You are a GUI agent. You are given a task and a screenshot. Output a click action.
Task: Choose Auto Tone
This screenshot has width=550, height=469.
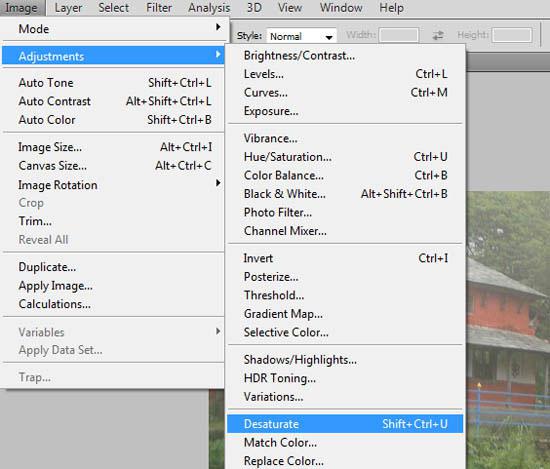(x=113, y=83)
